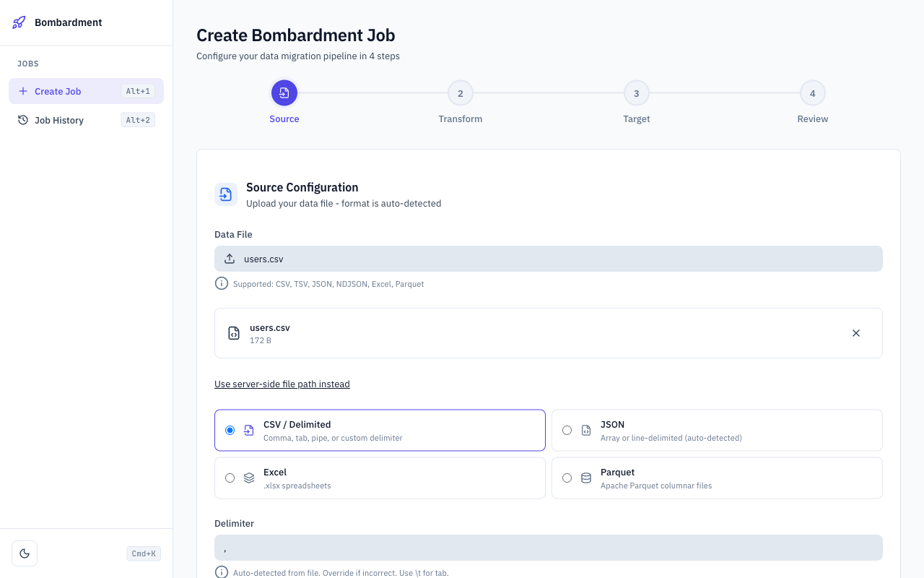
Task: Select the JSON format radio button
Action: (567, 430)
